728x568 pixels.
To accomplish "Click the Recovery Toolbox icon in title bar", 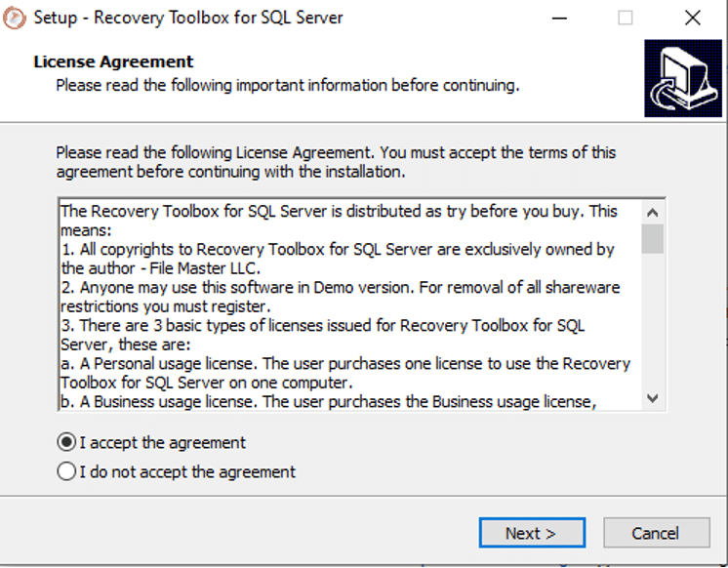I will click(x=15, y=18).
